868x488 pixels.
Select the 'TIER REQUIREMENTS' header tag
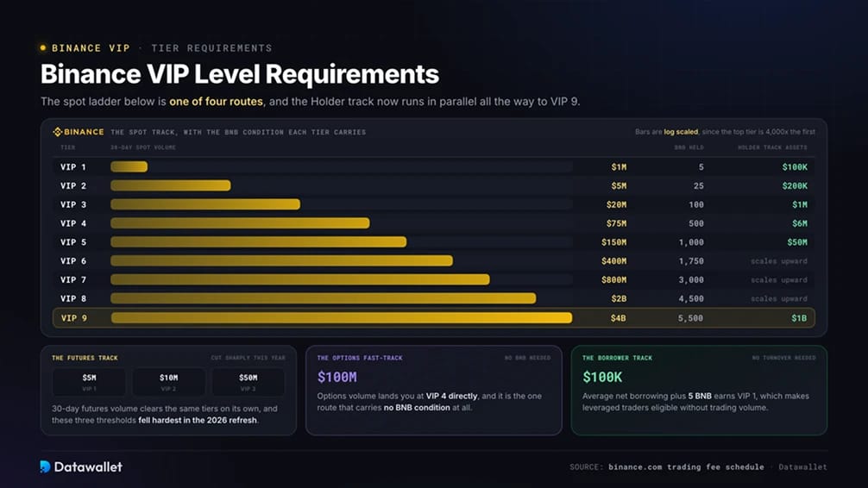point(211,48)
